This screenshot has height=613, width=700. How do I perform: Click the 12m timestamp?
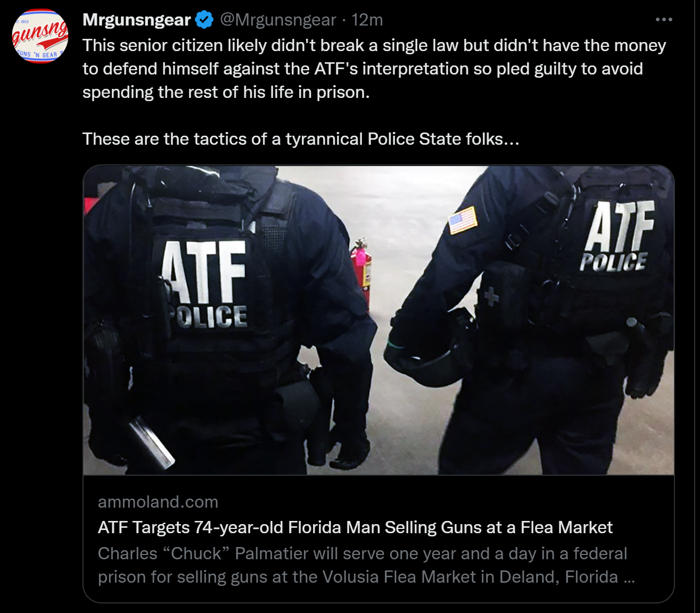click(367, 20)
